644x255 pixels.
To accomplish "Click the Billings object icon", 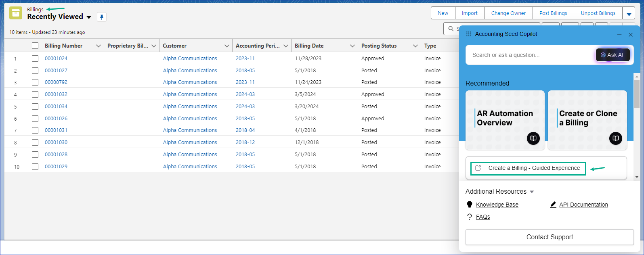I will [x=16, y=13].
